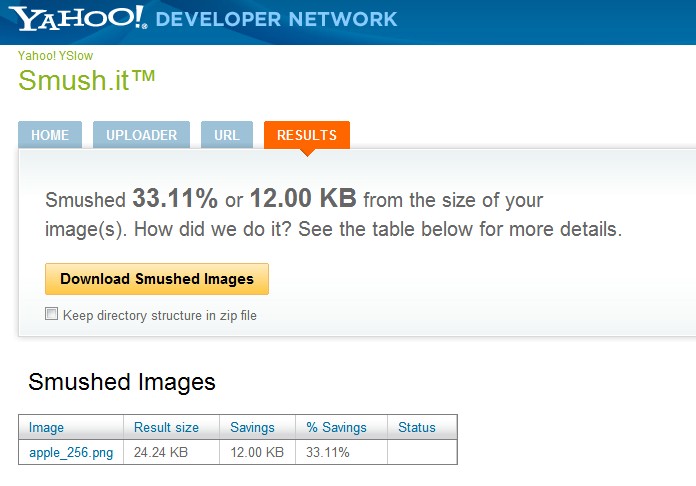Screen dimensions: 696x486
Task: Switch to the HOME tab
Action: (50, 135)
